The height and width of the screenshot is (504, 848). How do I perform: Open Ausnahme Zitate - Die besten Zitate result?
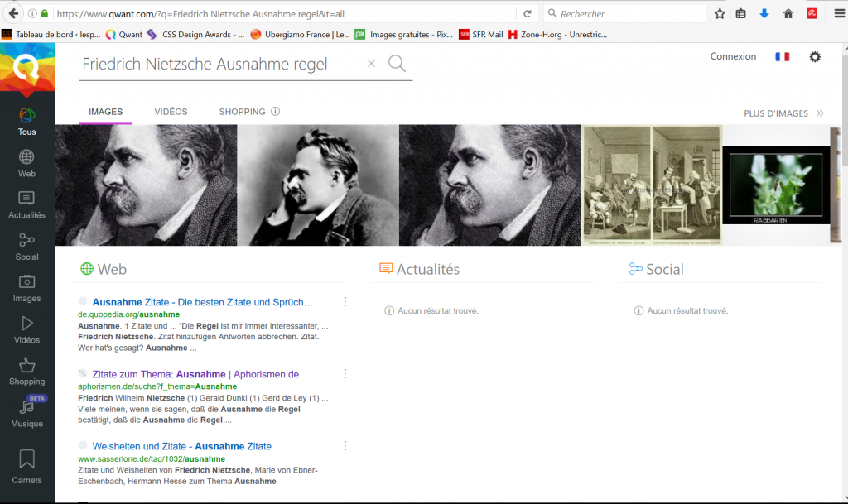pyautogui.click(x=202, y=302)
